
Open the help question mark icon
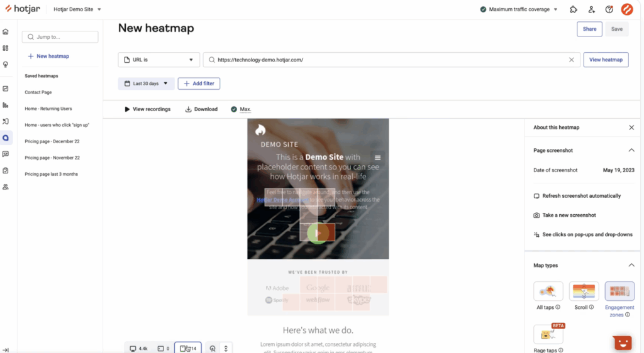point(609,9)
